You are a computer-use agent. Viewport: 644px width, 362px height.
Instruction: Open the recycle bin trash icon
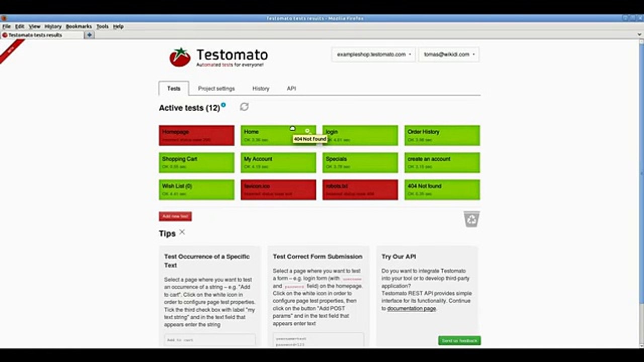pos(471,219)
